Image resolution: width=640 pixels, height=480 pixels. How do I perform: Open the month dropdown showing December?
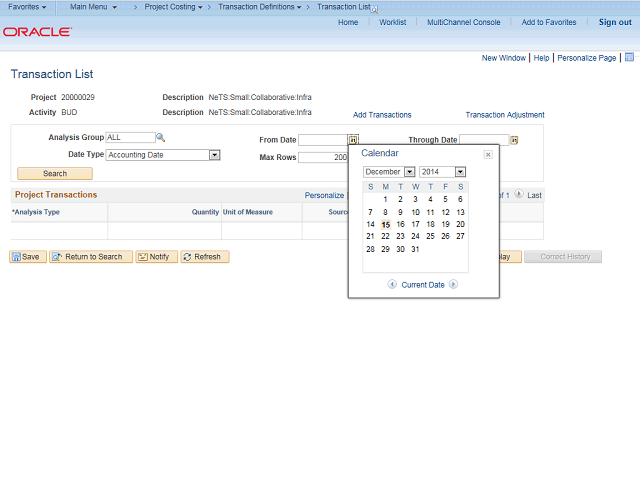point(410,172)
